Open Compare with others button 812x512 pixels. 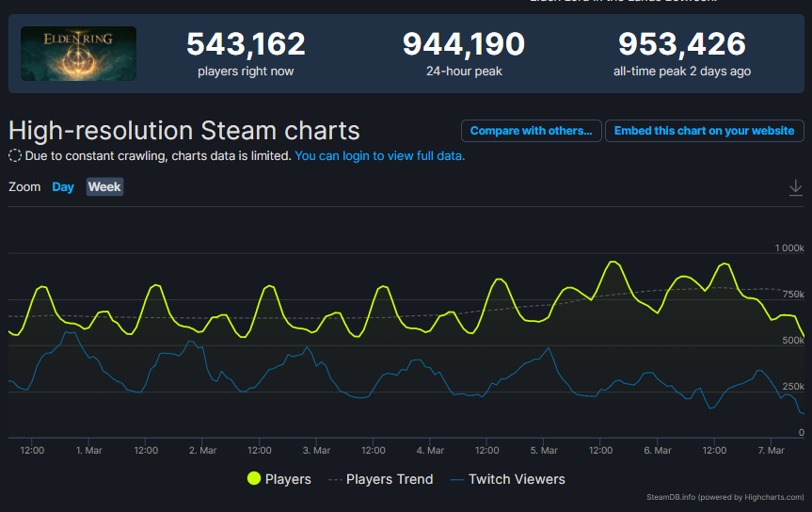[532, 131]
